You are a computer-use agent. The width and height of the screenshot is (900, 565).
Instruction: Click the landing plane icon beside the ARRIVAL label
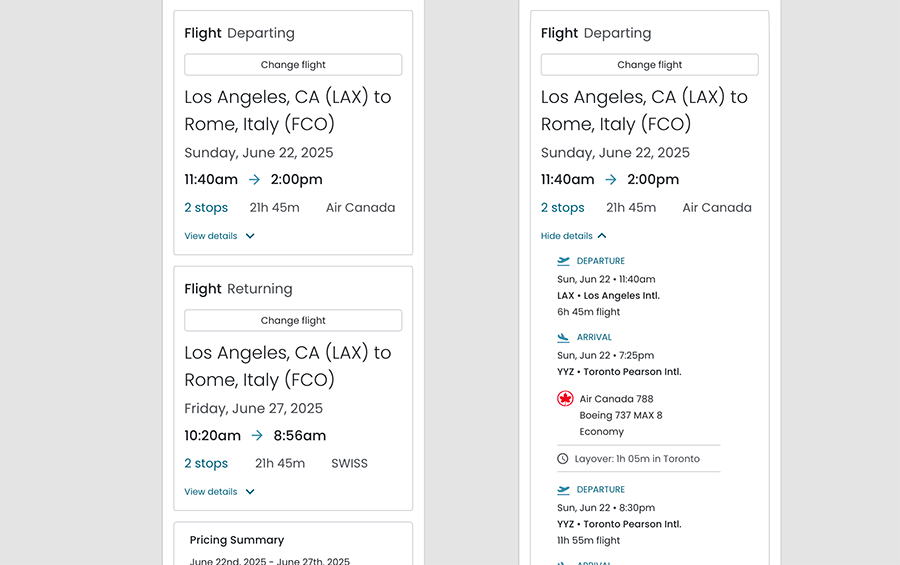564,338
